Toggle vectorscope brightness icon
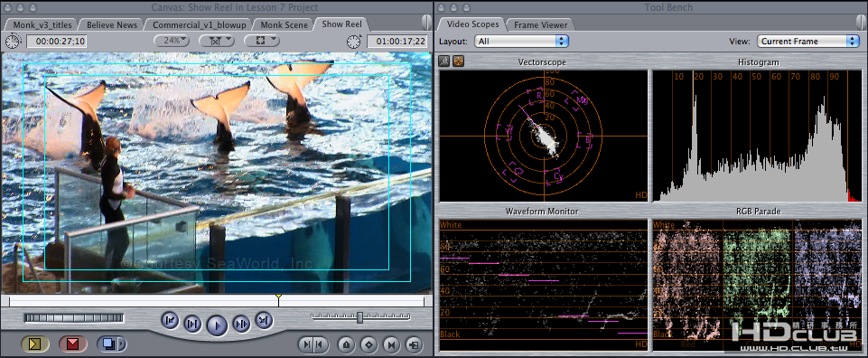 443,61
